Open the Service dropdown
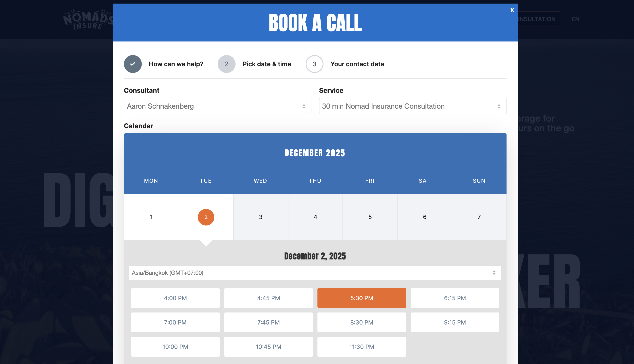Screen dimensions: 634x364 point(412,106)
